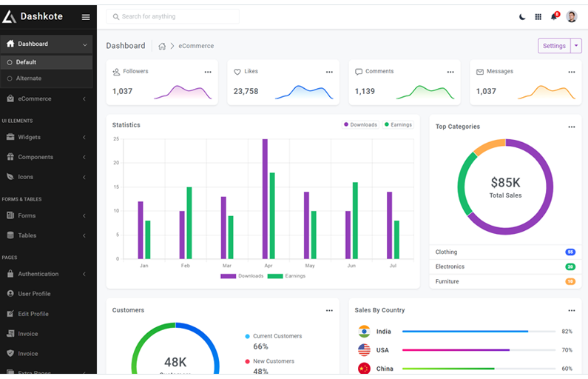This screenshot has height=379, width=588.
Task: Open notifications with the bell icon
Action: [554, 16]
